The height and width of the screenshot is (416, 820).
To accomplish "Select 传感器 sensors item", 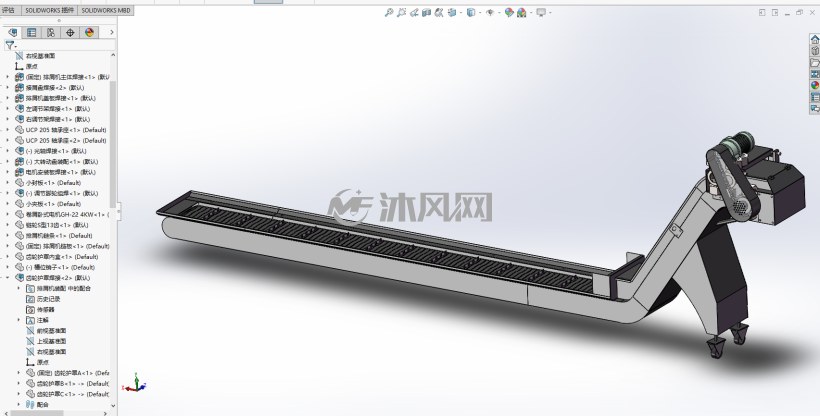I will (x=45, y=309).
